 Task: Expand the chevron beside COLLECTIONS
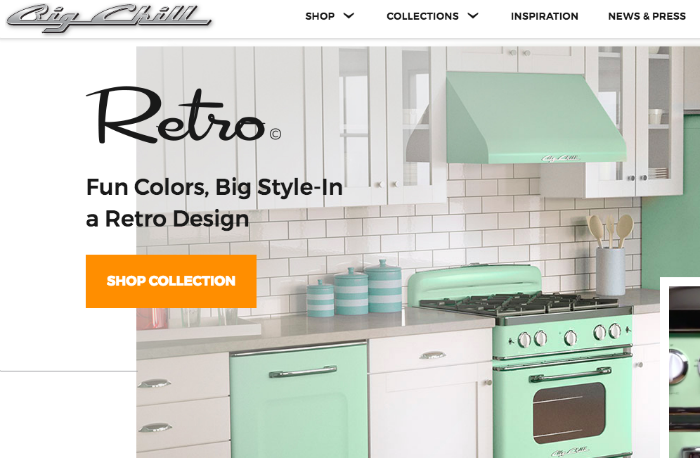[473, 16]
